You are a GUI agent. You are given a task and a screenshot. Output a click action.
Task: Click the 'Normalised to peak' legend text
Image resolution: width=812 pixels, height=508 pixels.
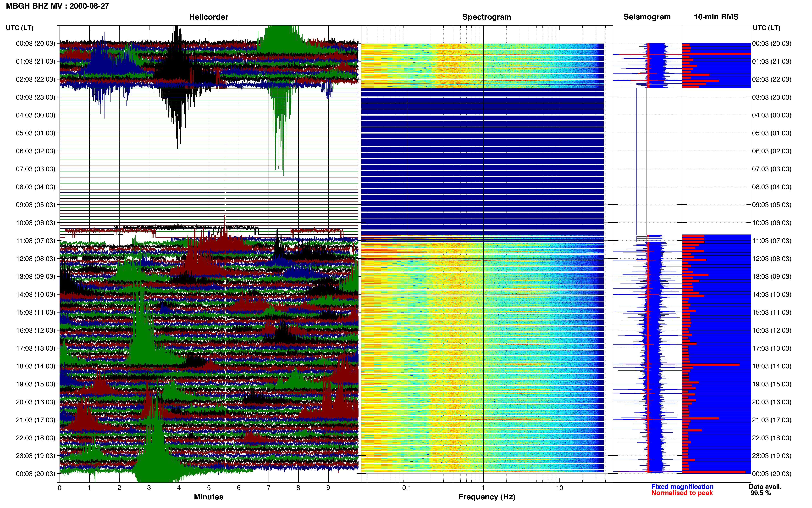pyautogui.click(x=682, y=493)
